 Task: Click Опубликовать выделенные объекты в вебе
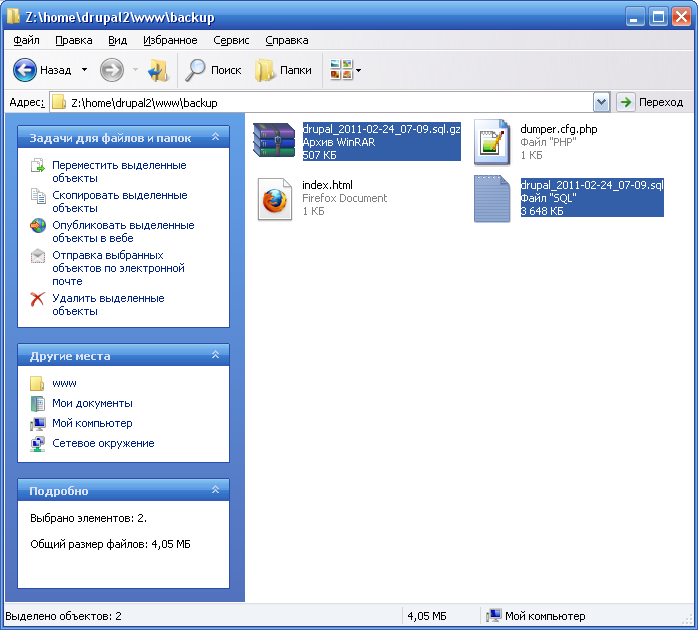(x=123, y=232)
